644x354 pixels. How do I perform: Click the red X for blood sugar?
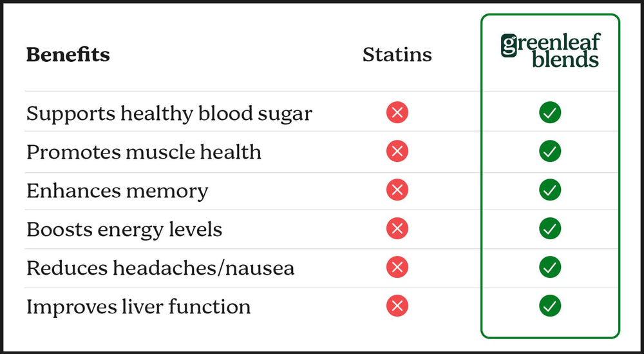pos(397,113)
